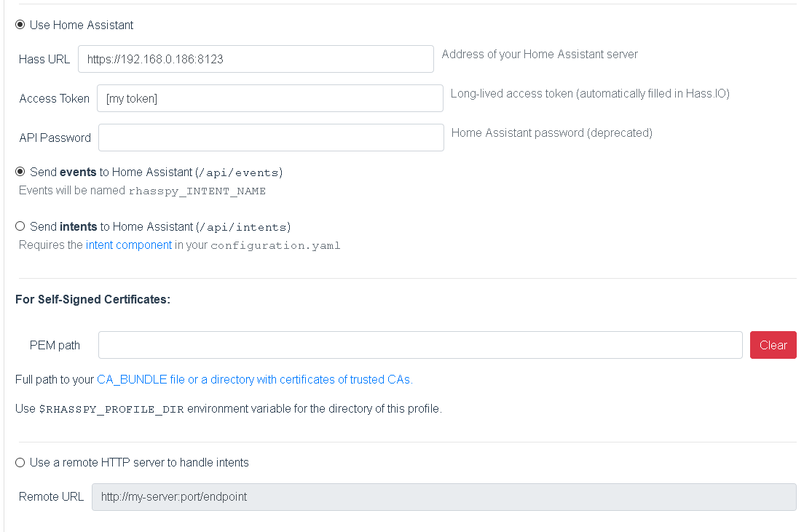The height and width of the screenshot is (532, 804).
Task: Click the API Password label
Action: [55, 138]
